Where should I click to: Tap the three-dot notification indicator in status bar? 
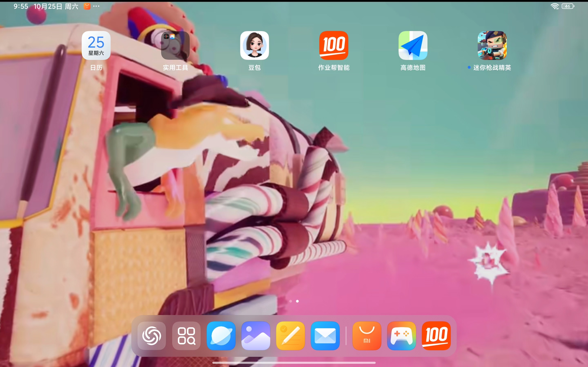(96, 6)
